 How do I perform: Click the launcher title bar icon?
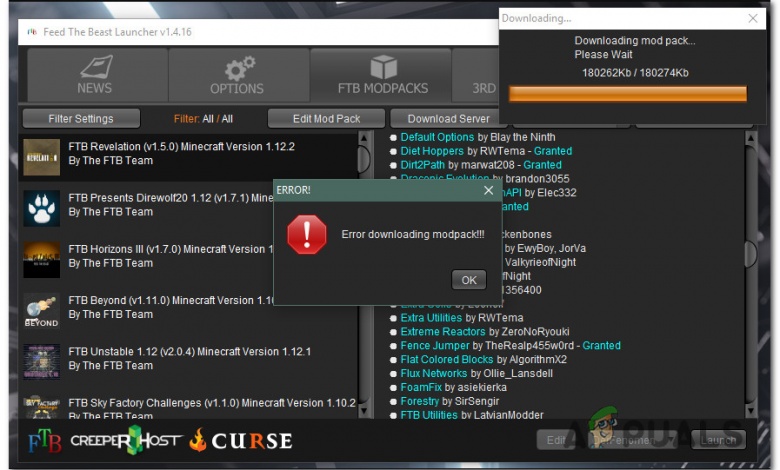point(32,32)
